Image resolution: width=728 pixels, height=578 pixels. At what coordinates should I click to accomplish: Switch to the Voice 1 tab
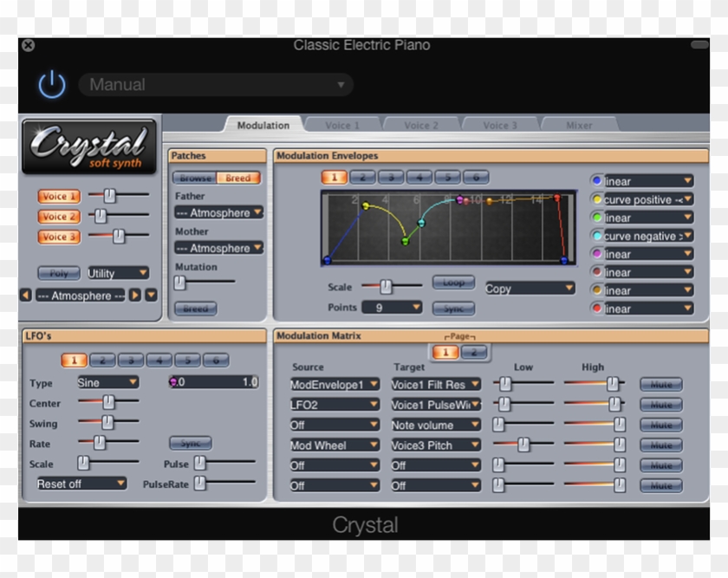342,126
